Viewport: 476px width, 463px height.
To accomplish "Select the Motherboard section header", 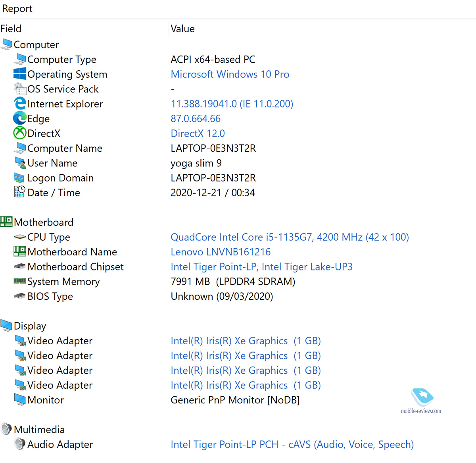I will (x=43, y=222).
